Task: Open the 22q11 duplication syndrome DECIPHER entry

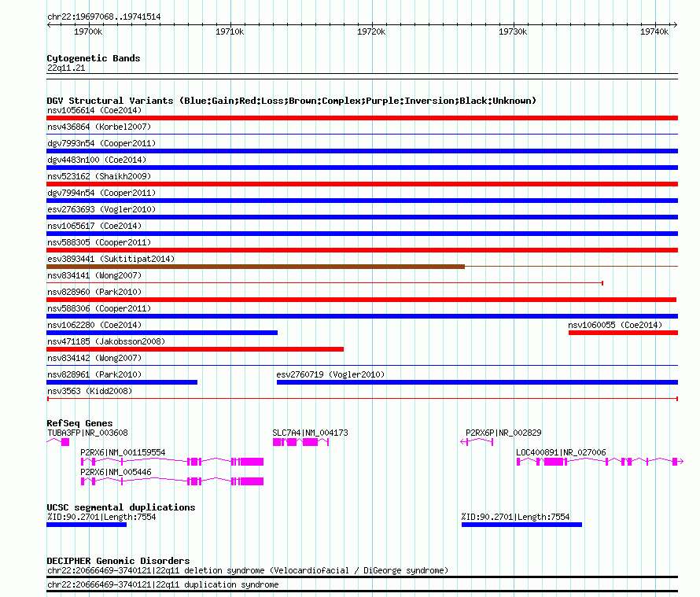Action: (x=163, y=585)
